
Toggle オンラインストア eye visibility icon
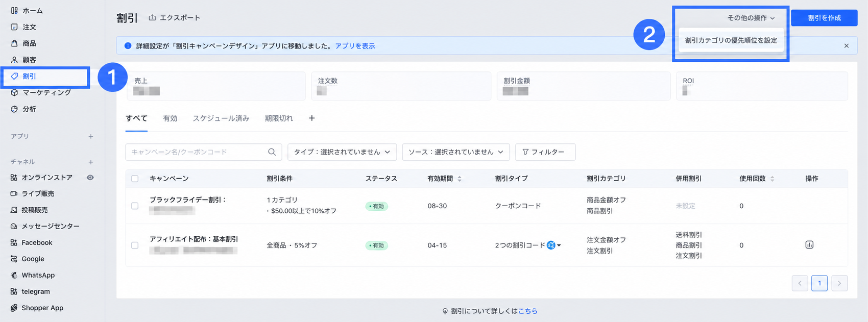[90, 178]
